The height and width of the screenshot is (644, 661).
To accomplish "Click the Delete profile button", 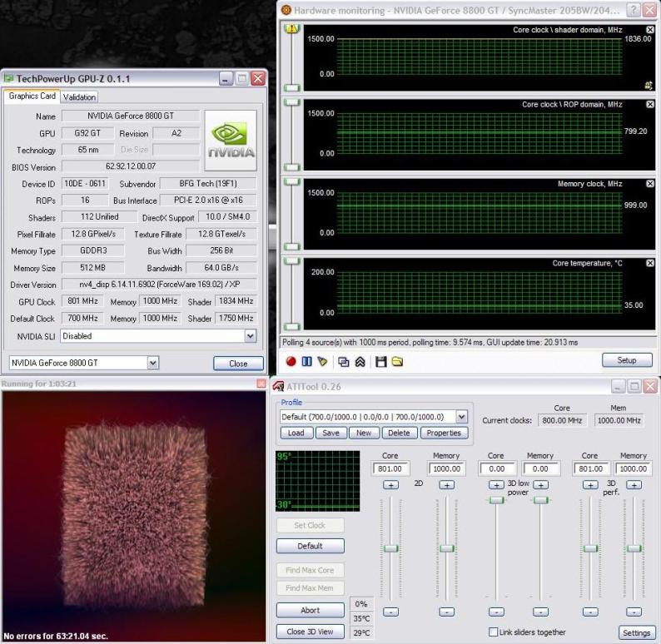I will click(x=399, y=433).
